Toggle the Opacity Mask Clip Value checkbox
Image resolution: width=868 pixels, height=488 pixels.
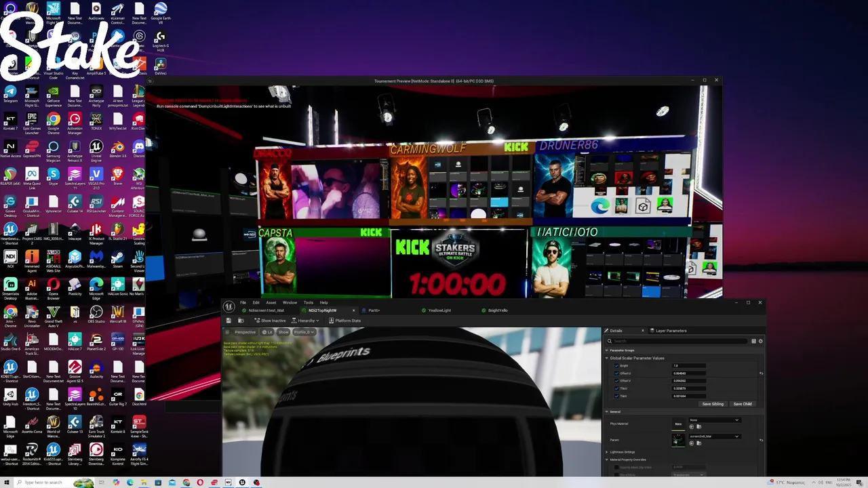pos(616,467)
